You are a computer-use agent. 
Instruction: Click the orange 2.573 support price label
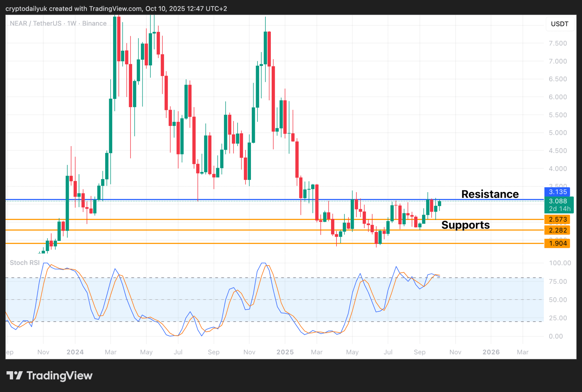click(x=557, y=219)
